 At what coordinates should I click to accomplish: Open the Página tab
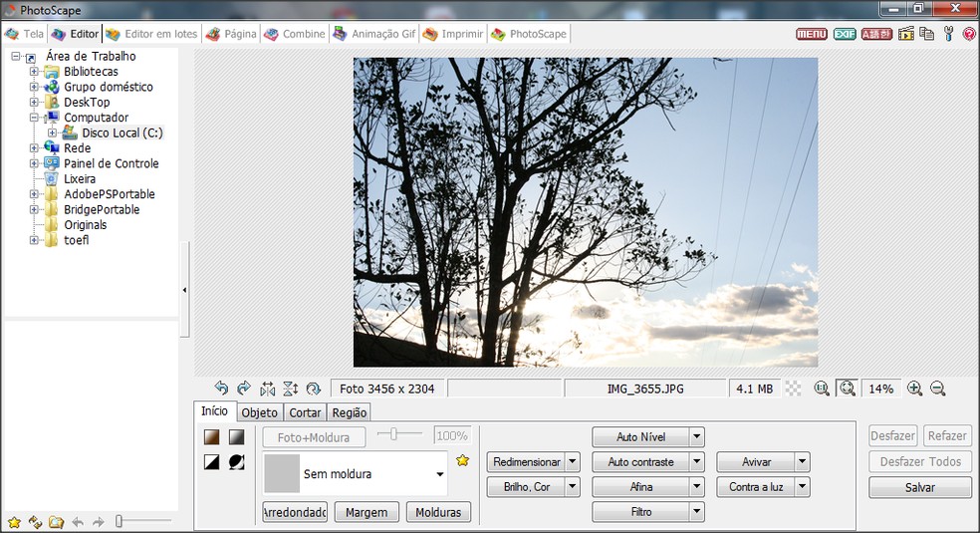(x=232, y=34)
